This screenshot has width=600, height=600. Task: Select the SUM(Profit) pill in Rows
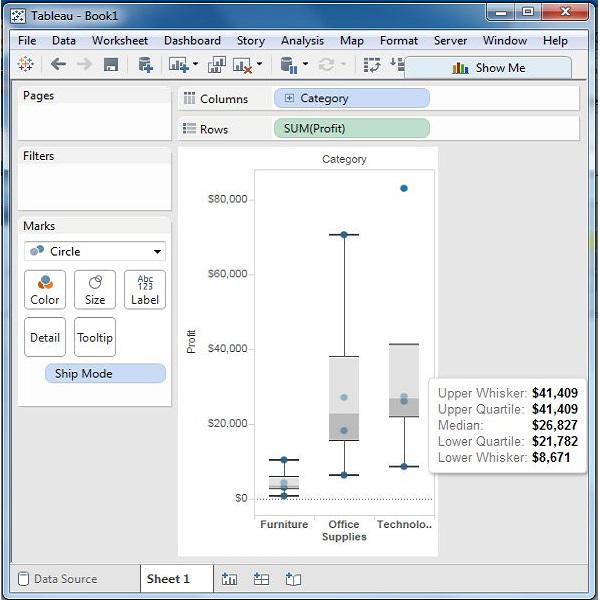pos(352,129)
